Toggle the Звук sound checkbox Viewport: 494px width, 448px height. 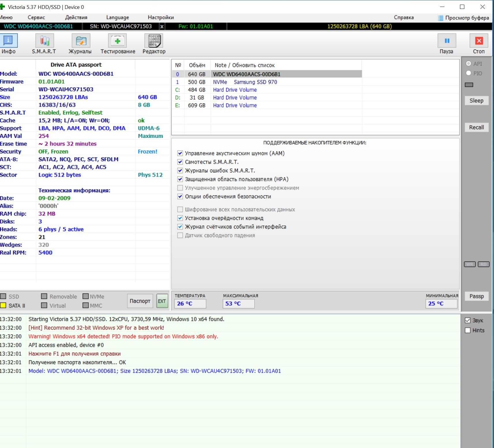point(468,320)
